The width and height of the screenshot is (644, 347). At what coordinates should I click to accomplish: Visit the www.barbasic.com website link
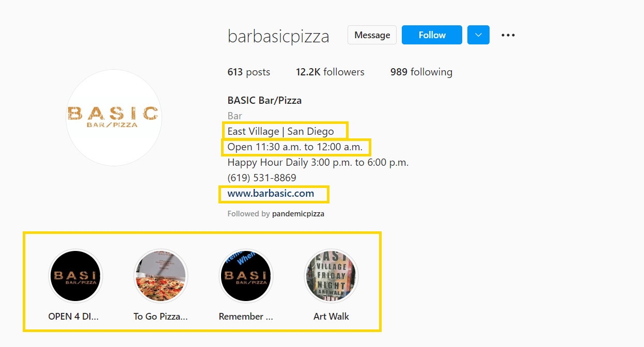tap(271, 194)
